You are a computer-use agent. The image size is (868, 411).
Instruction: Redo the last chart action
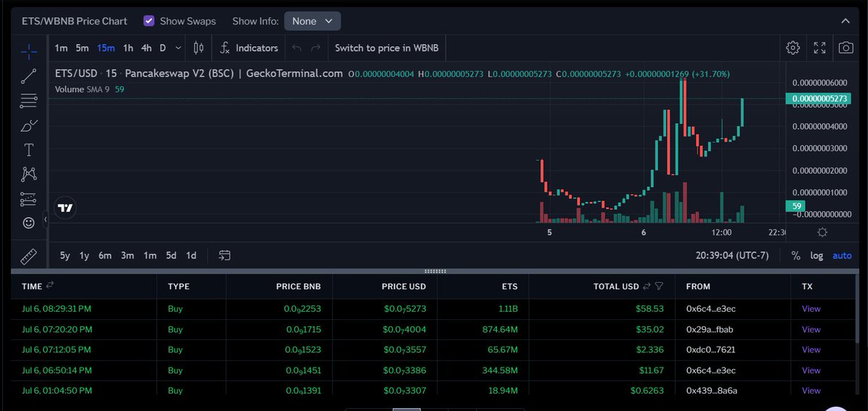[315, 48]
